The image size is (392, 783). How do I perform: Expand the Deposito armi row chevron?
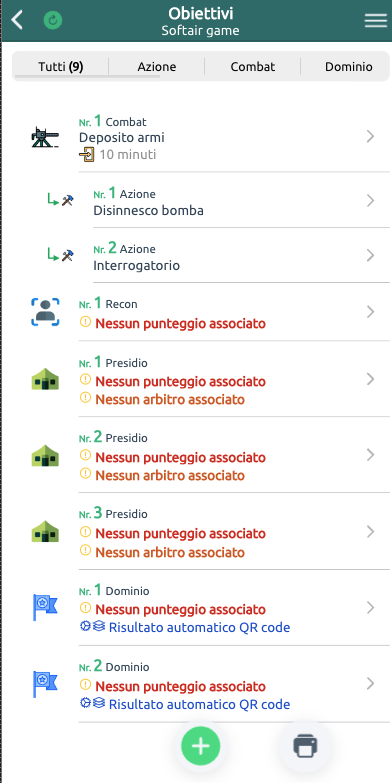370,136
